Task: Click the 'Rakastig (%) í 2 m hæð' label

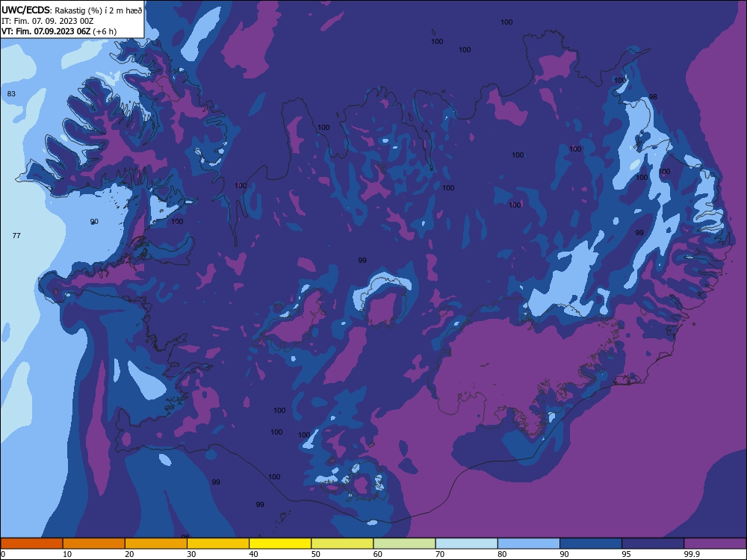Action: [x=99, y=10]
